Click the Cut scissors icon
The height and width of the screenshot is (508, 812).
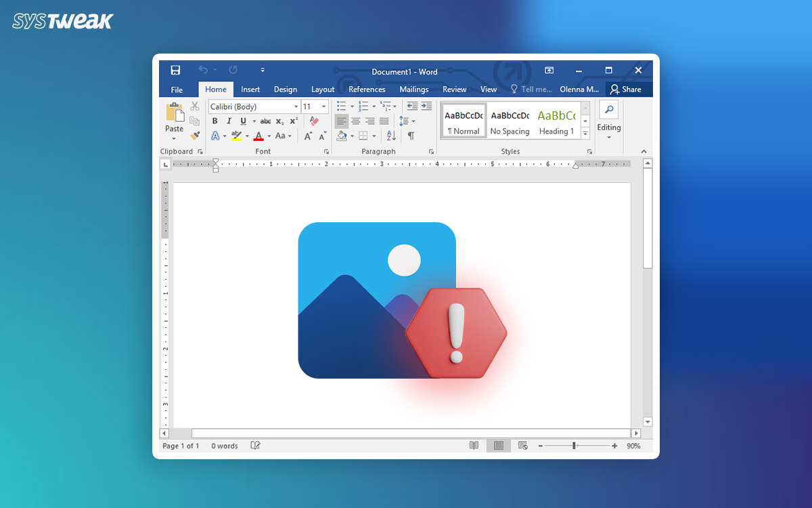pos(195,106)
